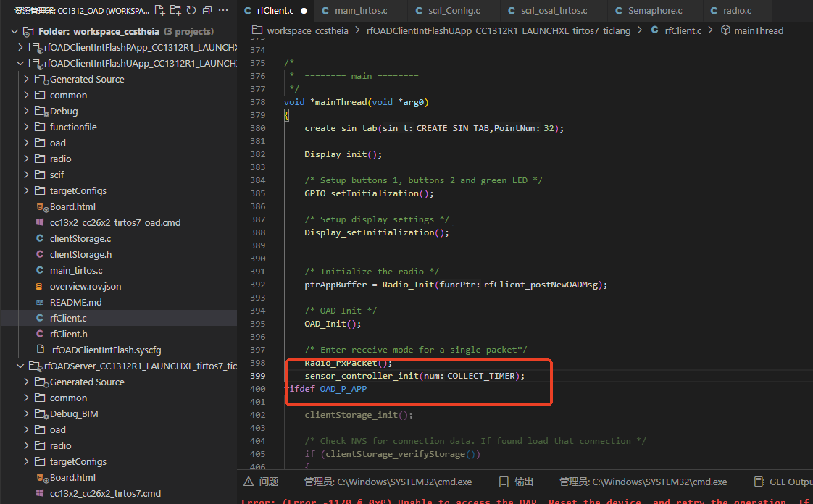Expand the targetConfigs folder under scif
813x504 pixels.
[78, 191]
